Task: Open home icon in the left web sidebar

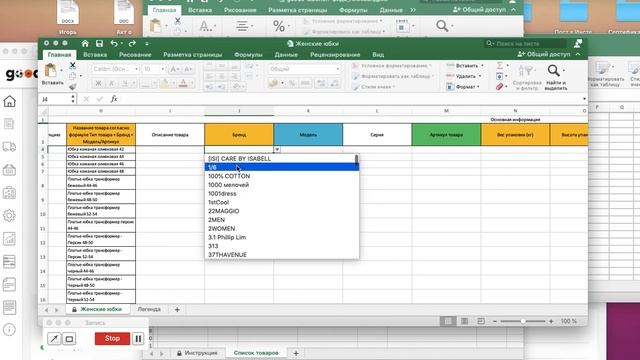Action: (x=9, y=101)
